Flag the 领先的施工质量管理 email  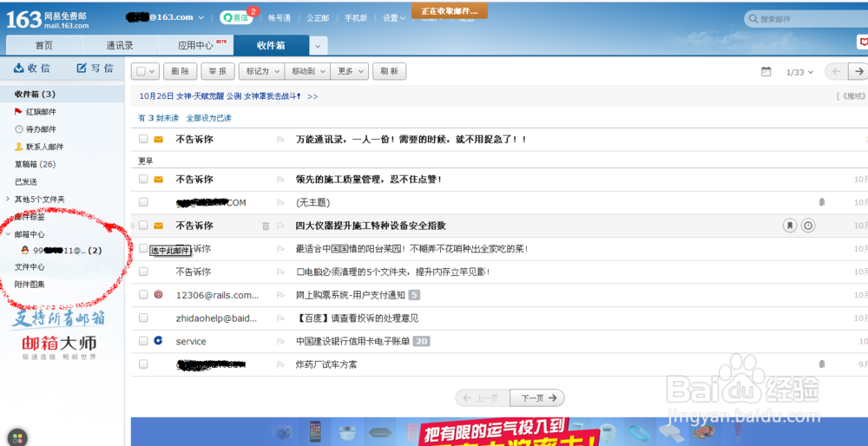pyautogui.click(x=280, y=180)
